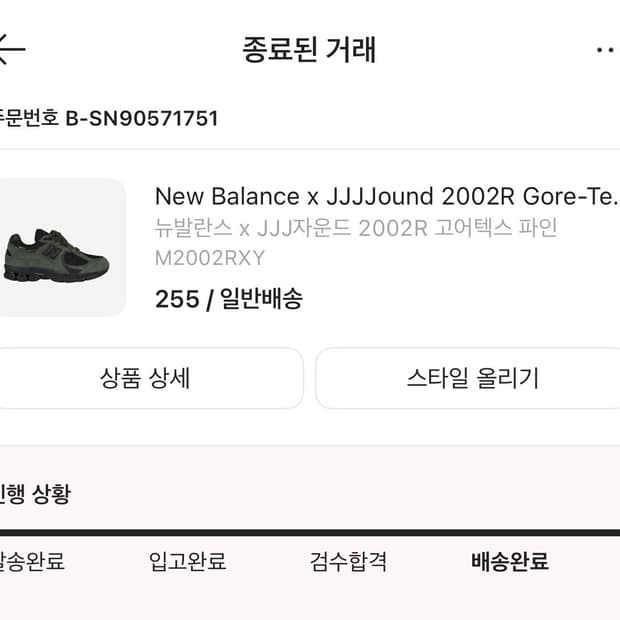This screenshot has height=620, width=620.
Task: Click the black delivery progress bar
Action: click(310, 533)
